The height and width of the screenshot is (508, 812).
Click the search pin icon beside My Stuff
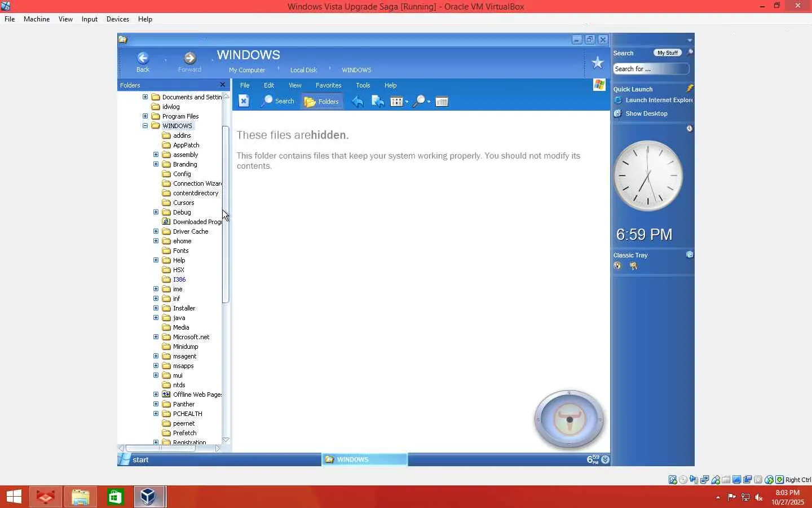[690, 52]
